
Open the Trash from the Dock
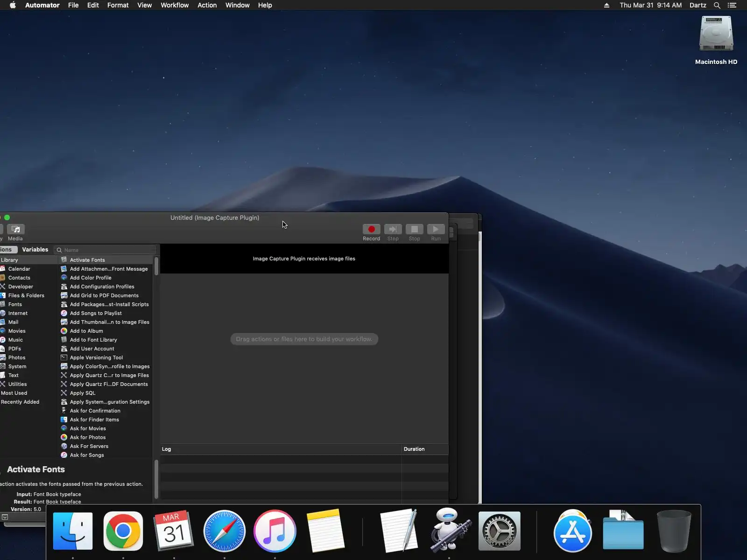point(674,531)
